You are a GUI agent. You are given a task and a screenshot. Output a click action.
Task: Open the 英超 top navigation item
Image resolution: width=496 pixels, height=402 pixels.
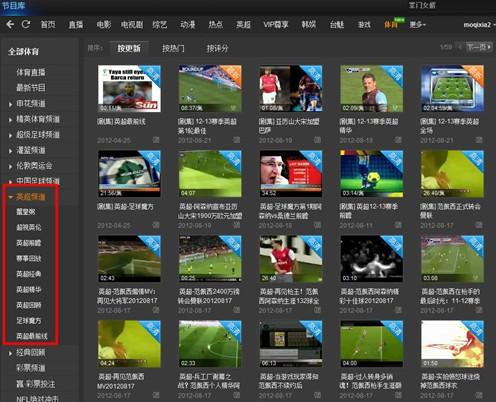coord(243,24)
